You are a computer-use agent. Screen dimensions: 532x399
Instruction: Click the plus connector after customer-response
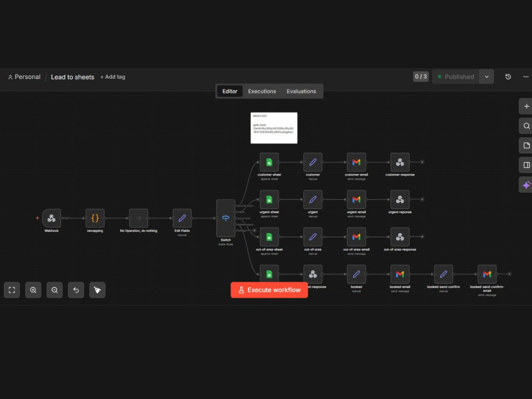(422, 162)
